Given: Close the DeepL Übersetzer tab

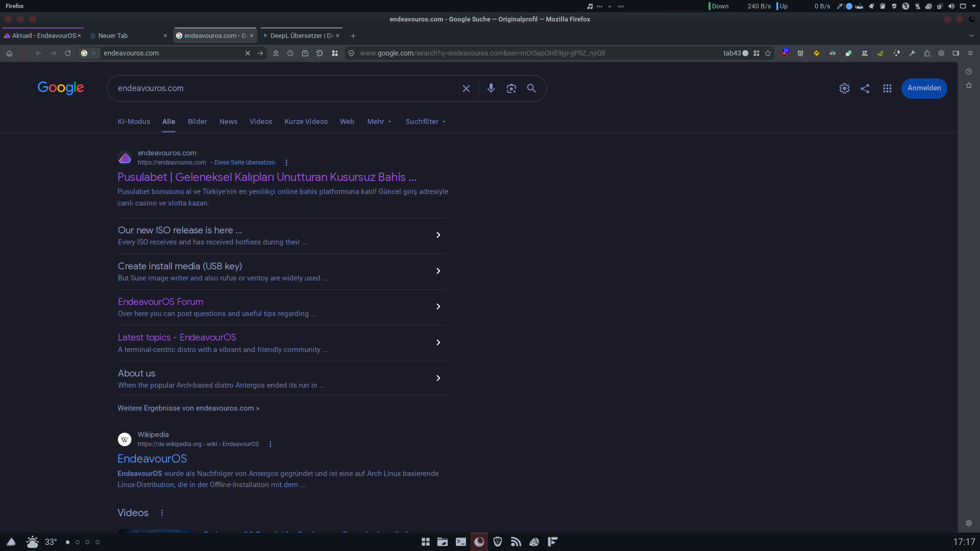Looking at the screenshot, I should click(x=338, y=36).
